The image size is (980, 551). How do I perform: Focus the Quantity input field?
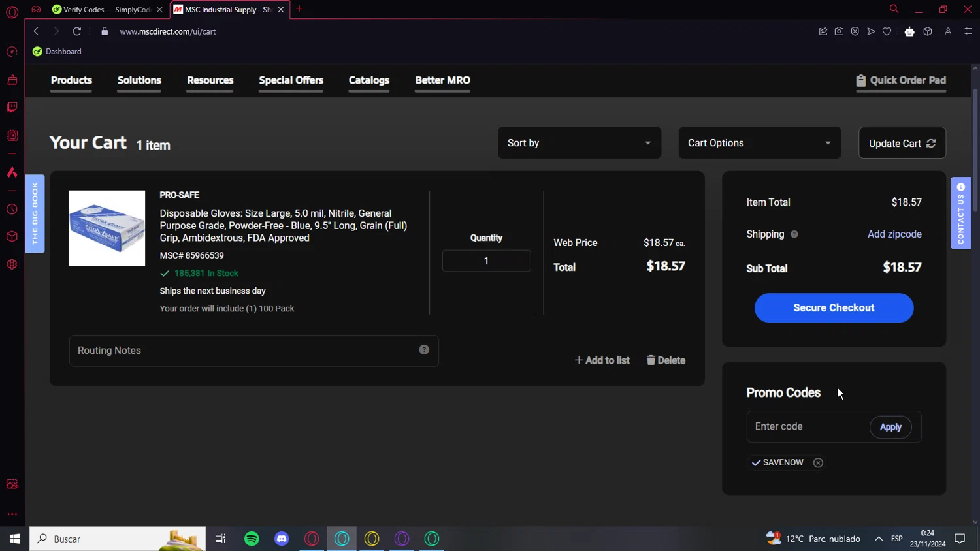click(x=486, y=261)
